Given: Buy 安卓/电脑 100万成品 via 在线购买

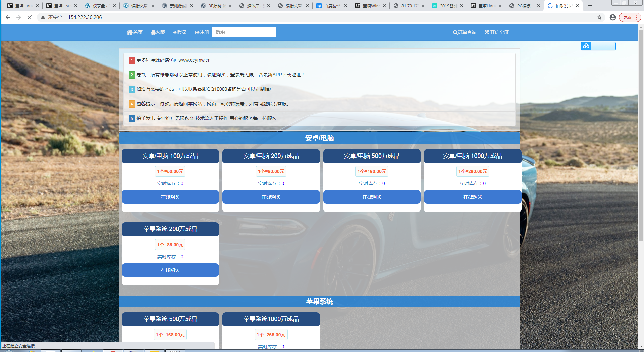Looking at the screenshot, I should 170,197.
